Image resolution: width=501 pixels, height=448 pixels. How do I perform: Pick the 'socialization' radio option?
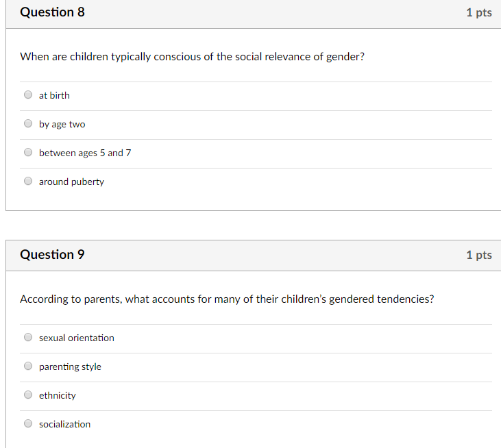click(28, 423)
